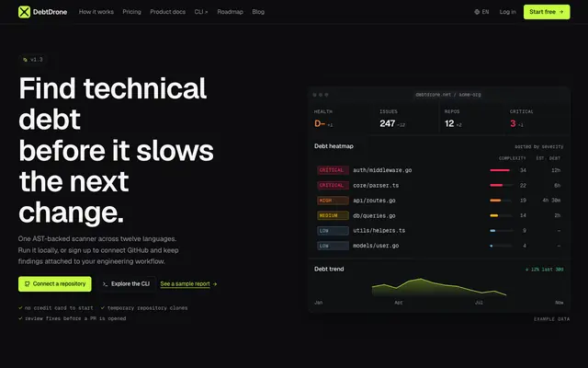Click the debt trend area chart
This screenshot has width=588, height=368.
coord(439,288)
